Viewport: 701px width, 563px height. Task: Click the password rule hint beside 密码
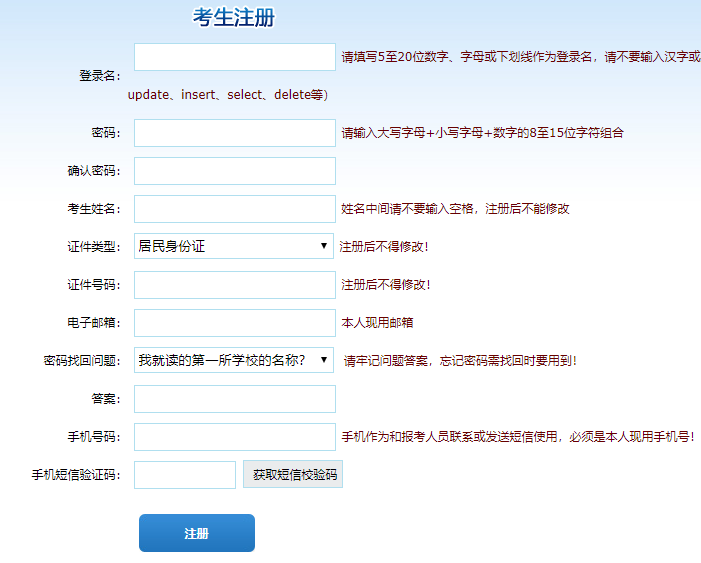coord(482,133)
